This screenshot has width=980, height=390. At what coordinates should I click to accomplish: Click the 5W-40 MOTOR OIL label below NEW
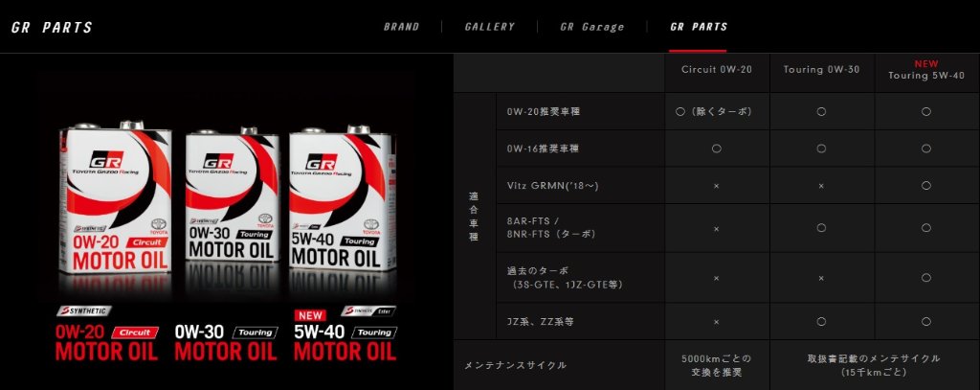click(345, 342)
